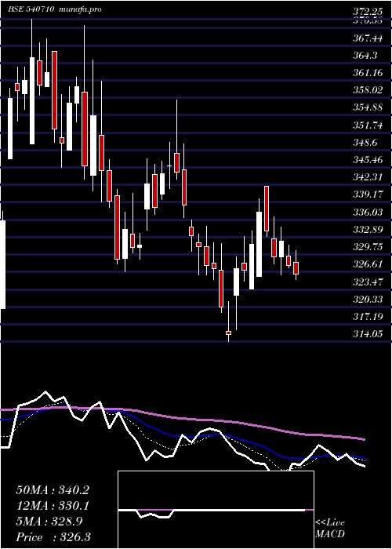Click the 326.61 price axis value

click(368, 264)
